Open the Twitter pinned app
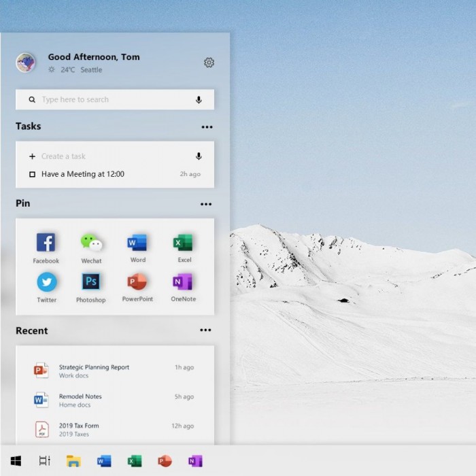 click(x=46, y=282)
